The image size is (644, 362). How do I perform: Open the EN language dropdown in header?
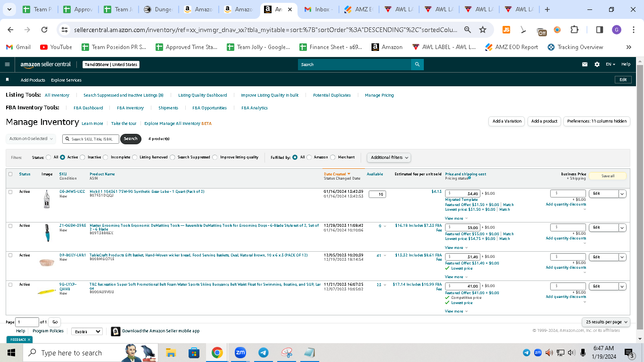coord(611,65)
